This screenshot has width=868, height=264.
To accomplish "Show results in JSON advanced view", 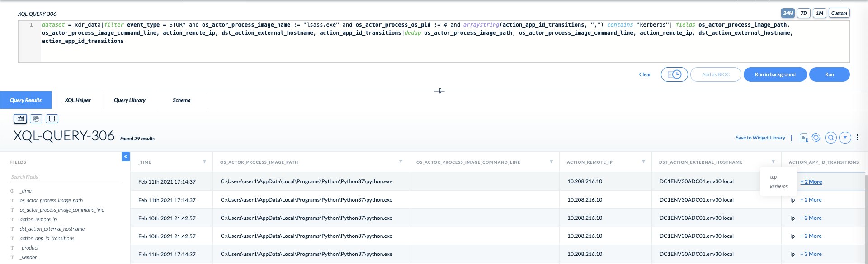I will 52,119.
